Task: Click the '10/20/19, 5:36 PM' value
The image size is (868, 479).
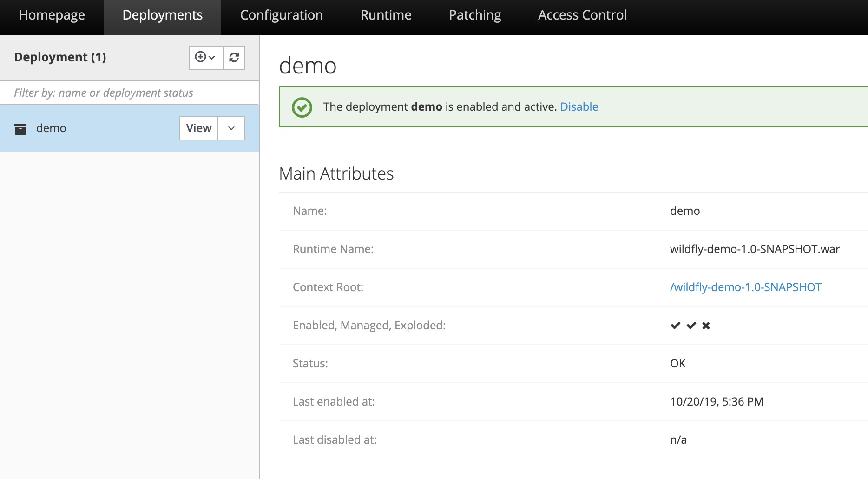Action: tap(717, 402)
